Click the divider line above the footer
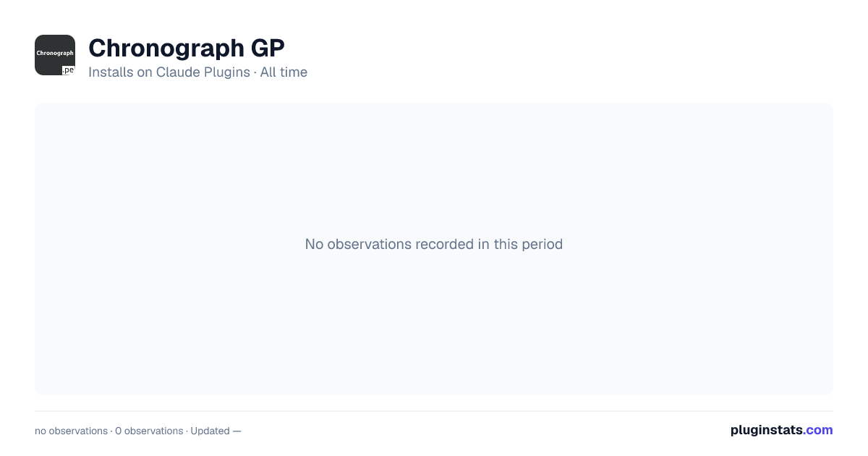The height and width of the screenshot is (456, 868). click(x=434, y=411)
